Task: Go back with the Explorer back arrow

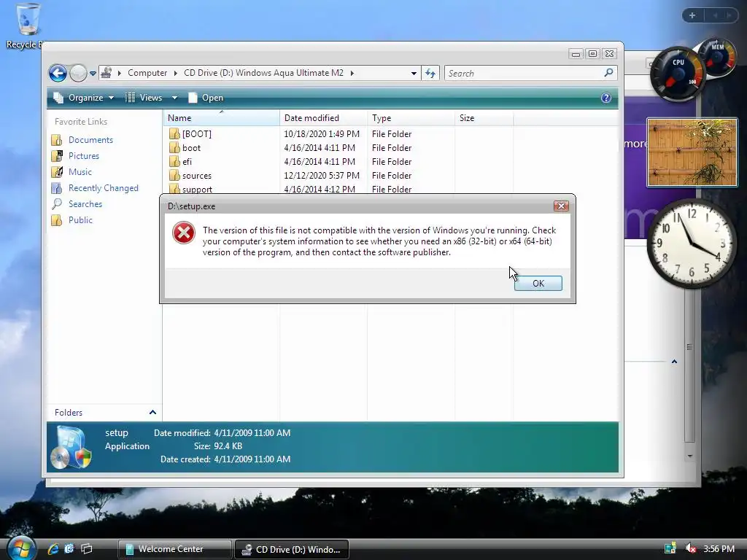Action: point(58,74)
